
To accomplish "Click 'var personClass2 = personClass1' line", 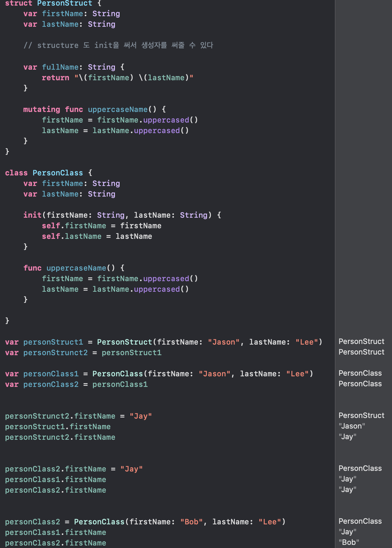I will click(x=76, y=384).
